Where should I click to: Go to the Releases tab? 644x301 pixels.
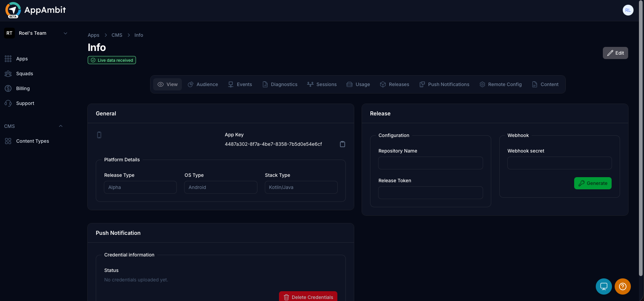click(394, 84)
